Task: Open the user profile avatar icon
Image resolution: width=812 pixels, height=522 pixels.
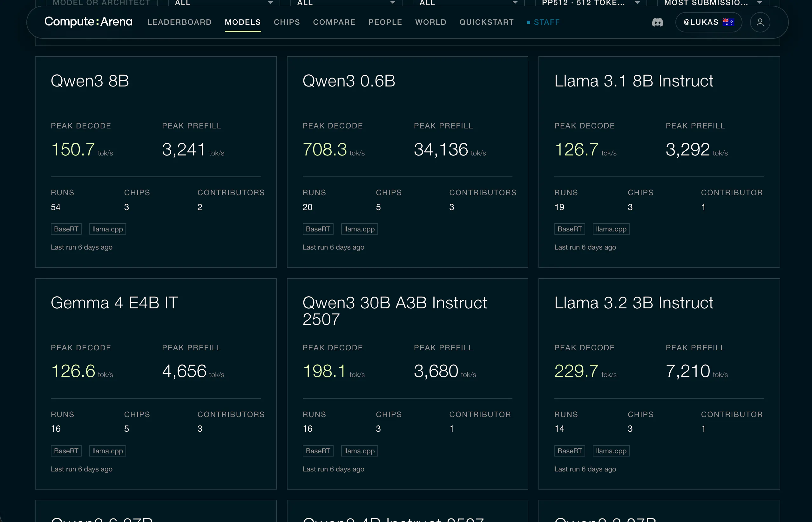Action: click(x=760, y=22)
